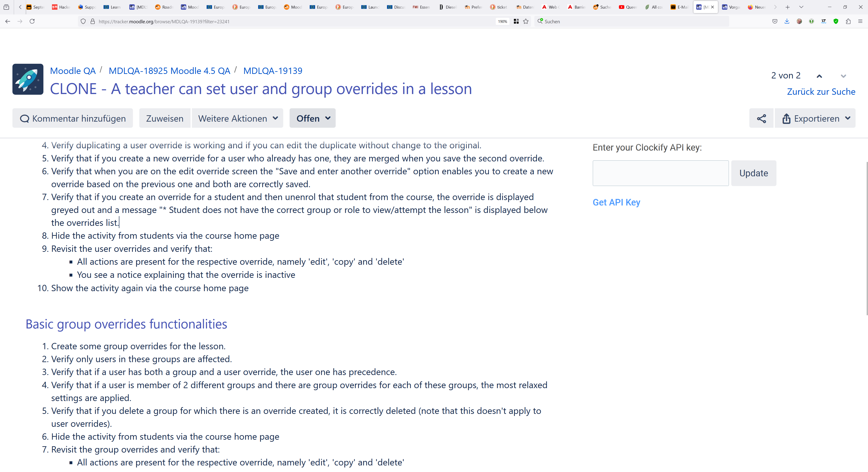Open the green shield extension icon

click(x=836, y=21)
